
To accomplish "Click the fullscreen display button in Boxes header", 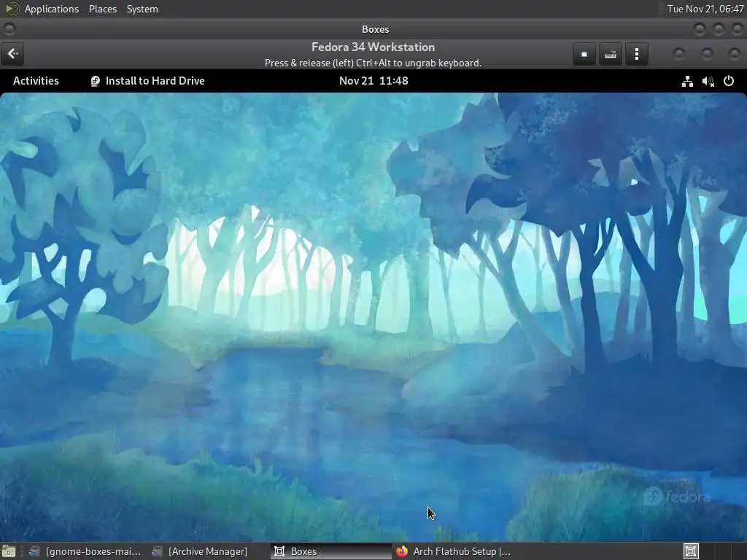I will 584,54.
